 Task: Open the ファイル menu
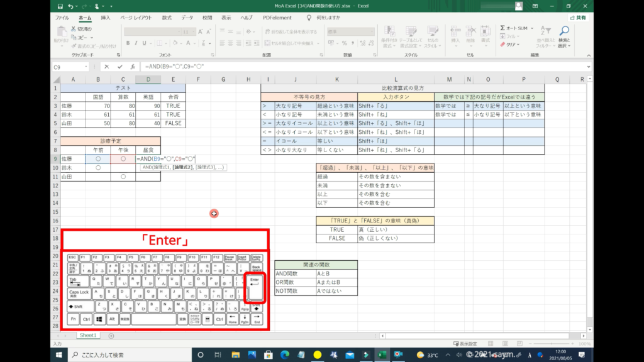[x=62, y=18]
